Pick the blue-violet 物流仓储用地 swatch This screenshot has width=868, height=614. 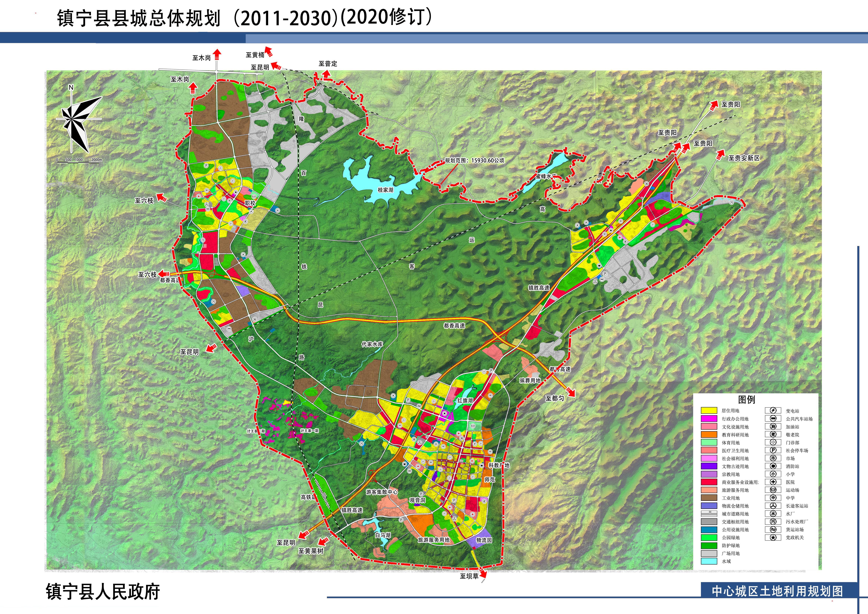click(709, 506)
